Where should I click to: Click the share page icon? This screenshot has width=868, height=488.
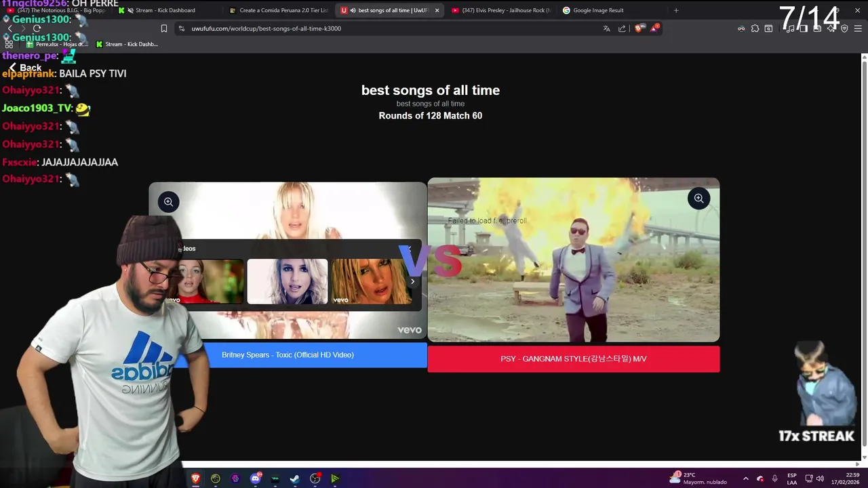pos(622,28)
